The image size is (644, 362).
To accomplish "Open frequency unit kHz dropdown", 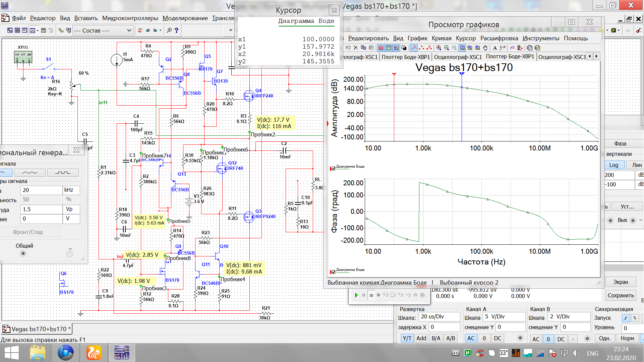I will [x=71, y=190].
